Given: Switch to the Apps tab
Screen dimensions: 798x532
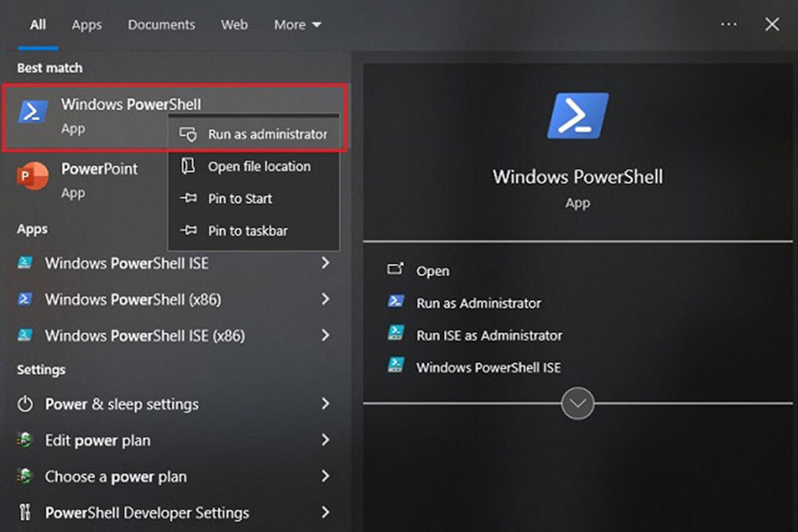Looking at the screenshot, I should pyautogui.click(x=87, y=25).
